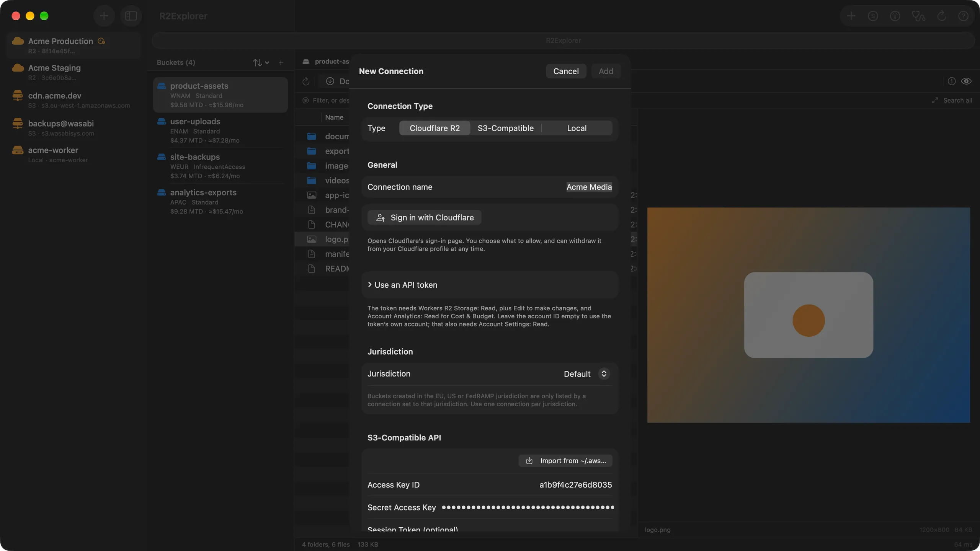Image resolution: width=980 pixels, height=551 pixels.
Task: Click the cost dollar icon in top toolbar
Action: (873, 16)
